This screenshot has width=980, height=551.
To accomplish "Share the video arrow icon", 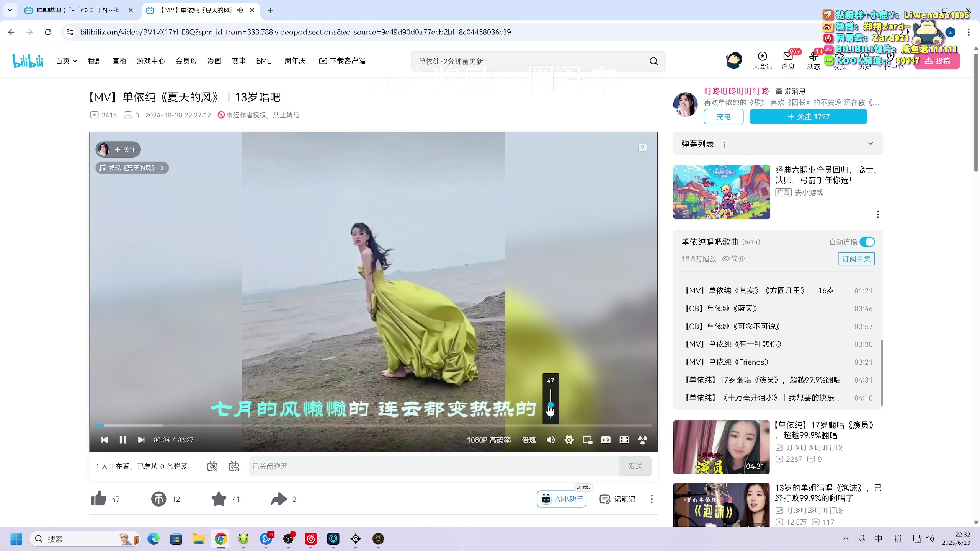I will [x=279, y=499].
